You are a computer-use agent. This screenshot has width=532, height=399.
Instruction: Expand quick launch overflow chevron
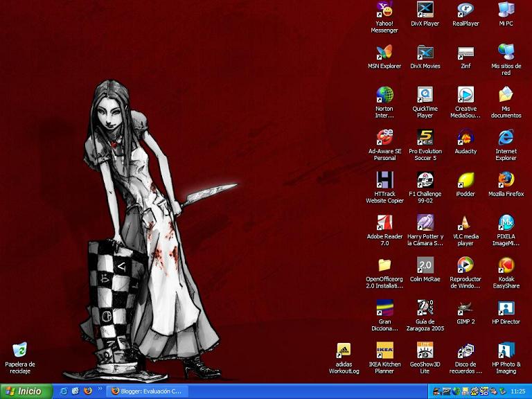point(100,389)
